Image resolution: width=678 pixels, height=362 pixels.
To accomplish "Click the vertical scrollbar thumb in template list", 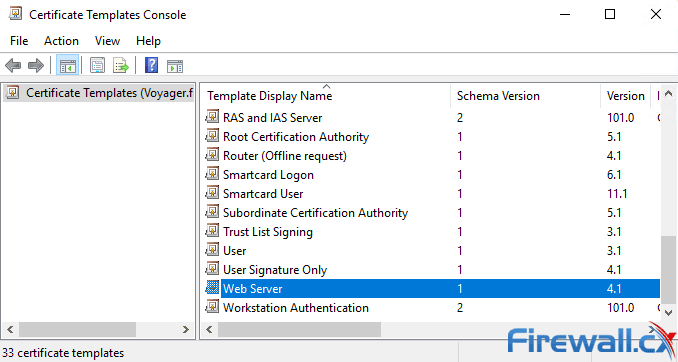I will pyautogui.click(x=668, y=269).
